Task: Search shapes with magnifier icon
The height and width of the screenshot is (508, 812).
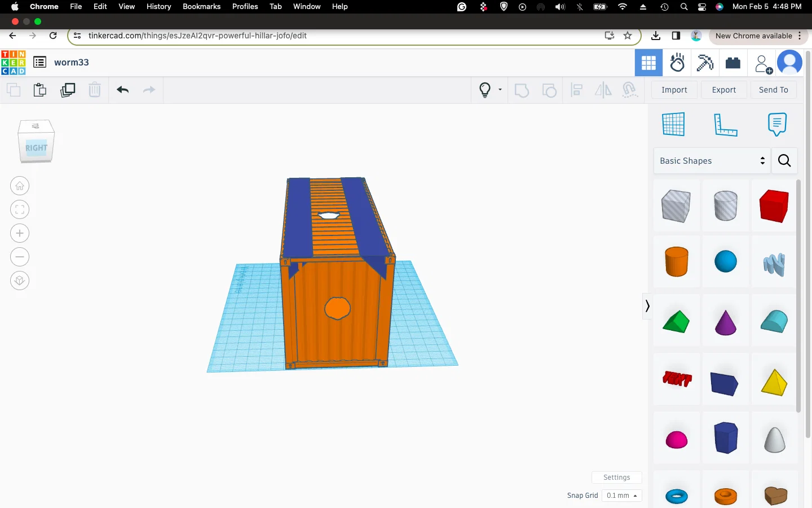Action: coord(784,161)
